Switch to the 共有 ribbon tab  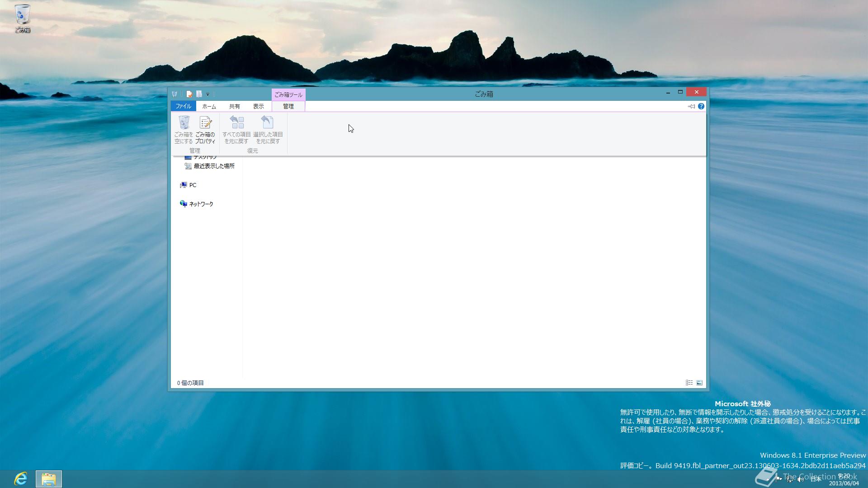(234, 106)
